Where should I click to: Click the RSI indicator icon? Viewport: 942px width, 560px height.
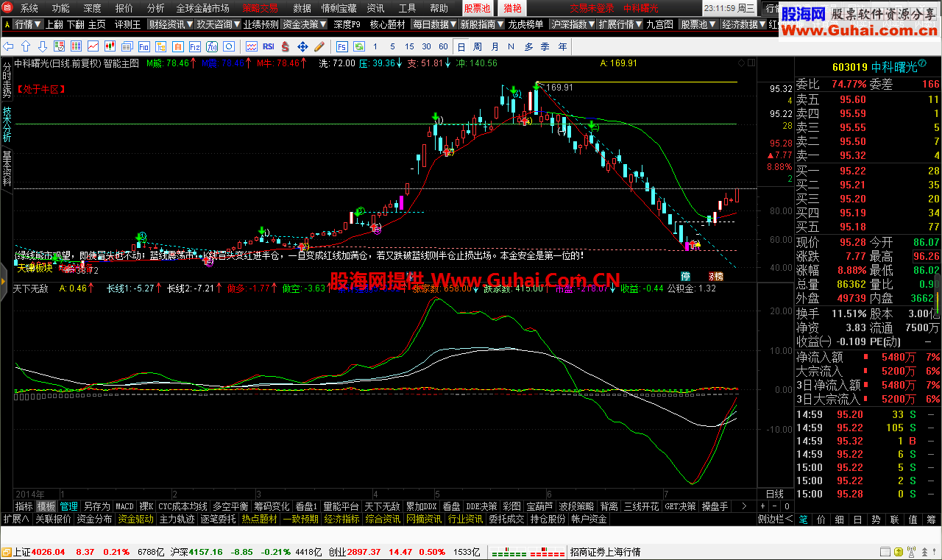click(x=269, y=46)
